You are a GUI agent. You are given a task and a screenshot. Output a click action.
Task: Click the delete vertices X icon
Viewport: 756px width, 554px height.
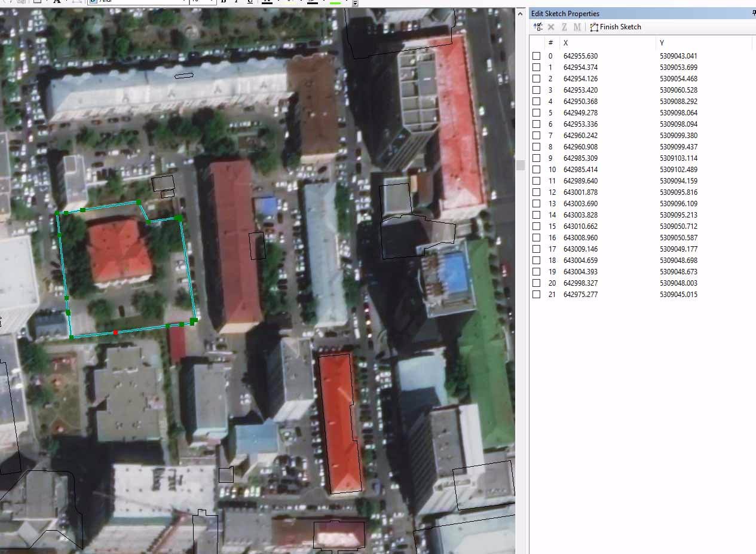[x=551, y=27]
